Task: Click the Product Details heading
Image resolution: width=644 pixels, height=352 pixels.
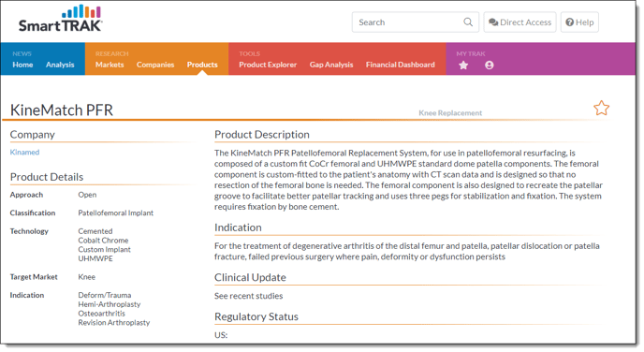Action: pyautogui.click(x=47, y=177)
